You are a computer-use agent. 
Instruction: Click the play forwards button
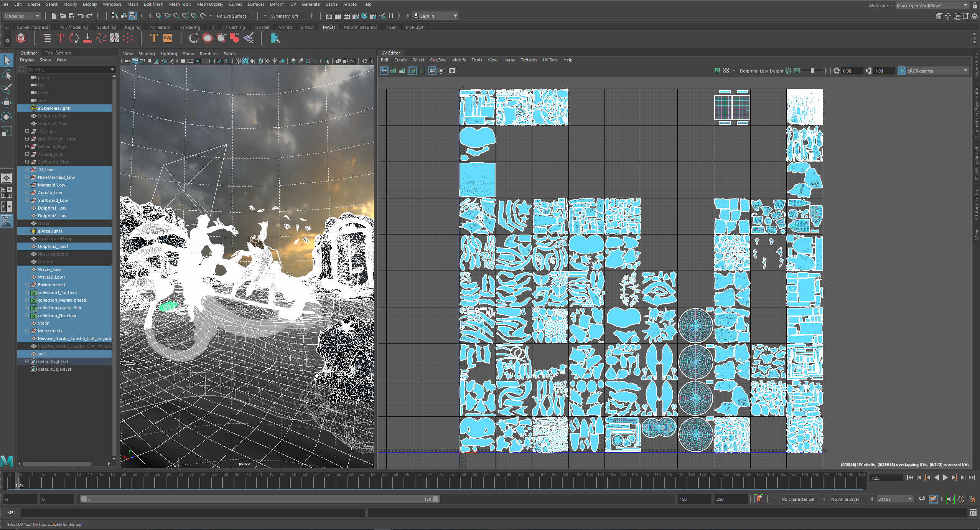pyautogui.click(x=945, y=477)
